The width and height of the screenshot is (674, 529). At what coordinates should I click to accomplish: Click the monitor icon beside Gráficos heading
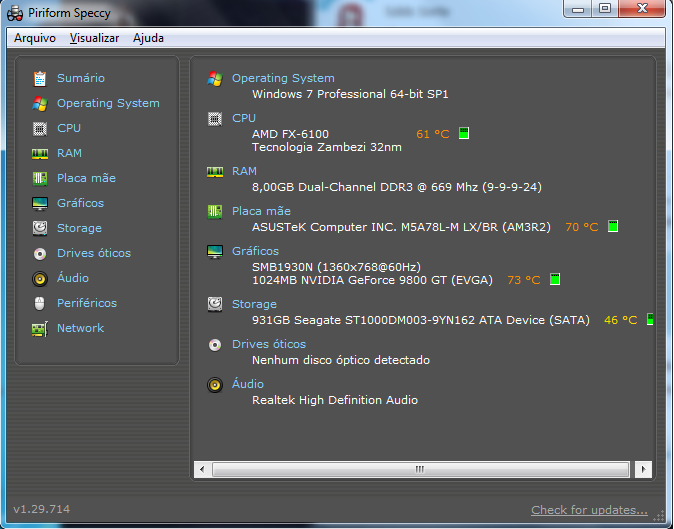tap(215, 251)
